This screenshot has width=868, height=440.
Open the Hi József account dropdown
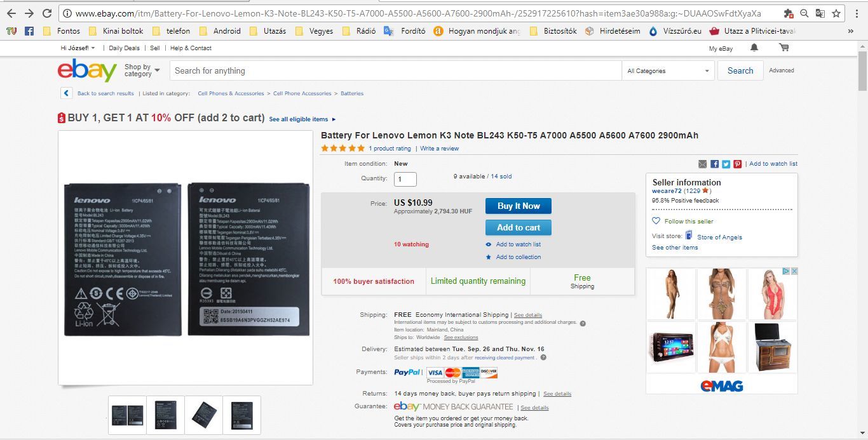tap(78, 48)
